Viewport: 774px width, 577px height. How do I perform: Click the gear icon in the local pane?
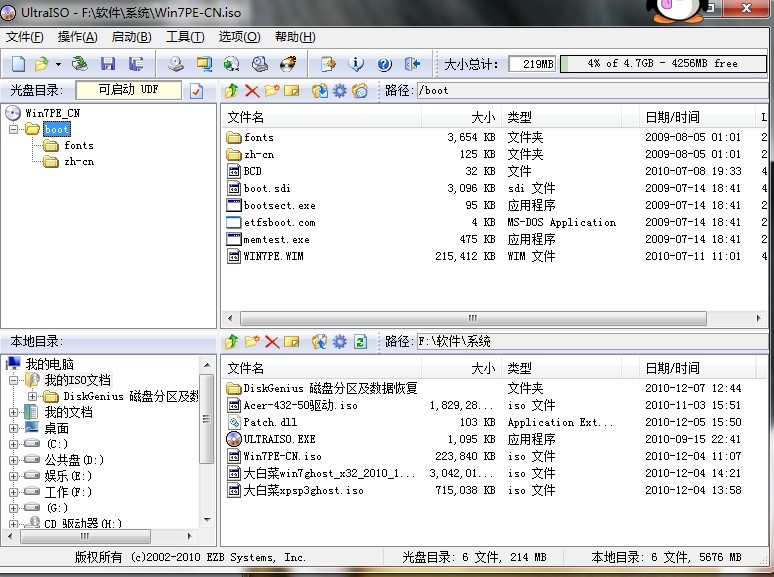tap(340, 342)
